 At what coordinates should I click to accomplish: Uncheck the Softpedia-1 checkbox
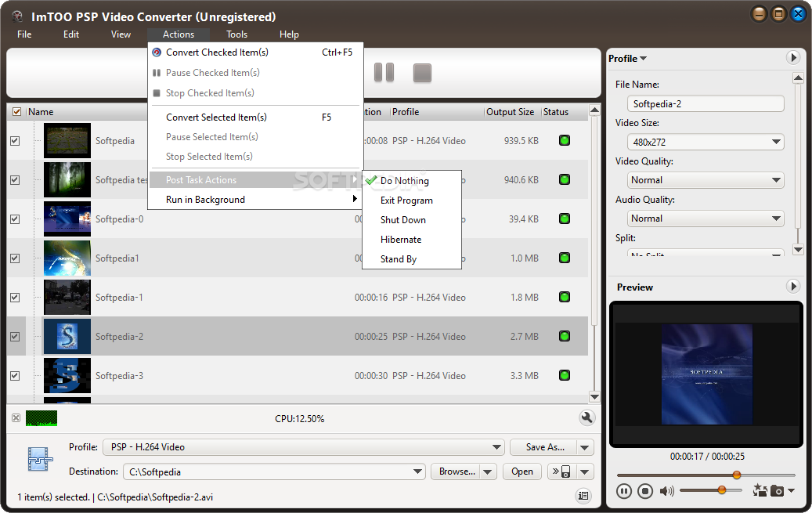(x=15, y=298)
